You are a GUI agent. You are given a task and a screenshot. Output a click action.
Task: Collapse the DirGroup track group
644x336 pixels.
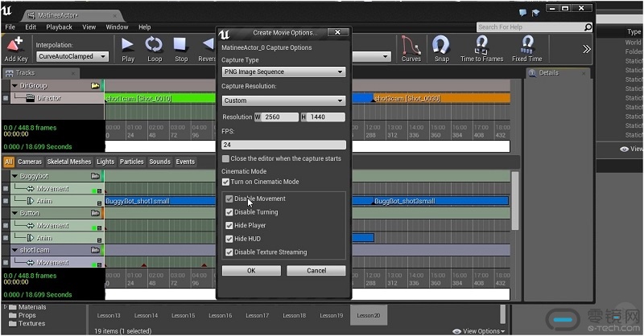[14, 86]
